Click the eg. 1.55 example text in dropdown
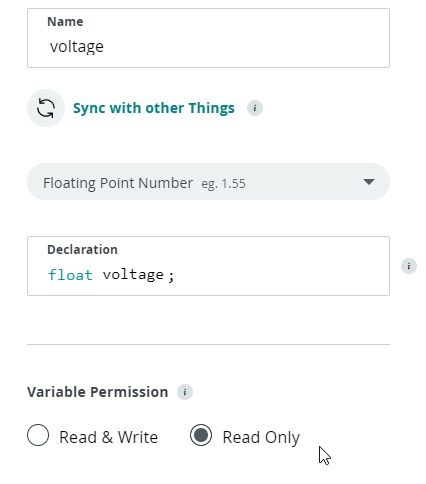Viewport: 426px width, 484px height. coord(223,184)
